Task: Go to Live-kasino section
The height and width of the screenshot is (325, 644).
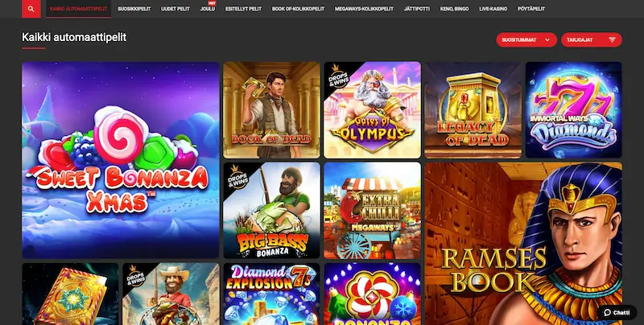Action: coord(493,9)
